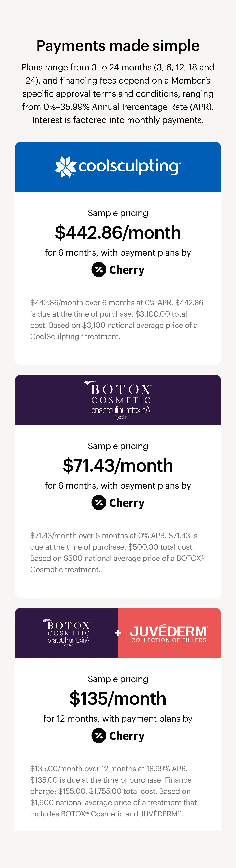Click the Cherry percent icon under CoolSculpting pricing
This screenshot has width=236, height=868.
pos(99,270)
